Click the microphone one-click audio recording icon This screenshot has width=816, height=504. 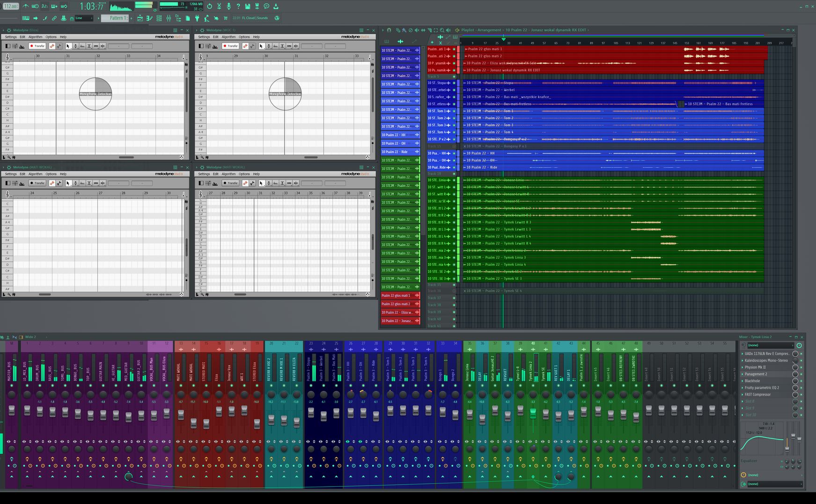click(x=229, y=6)
